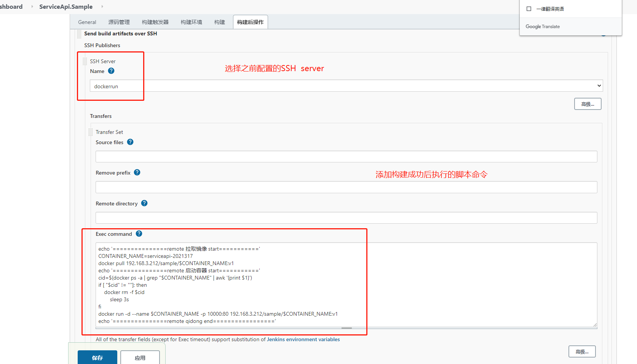Open Jenkins environment variables link
Image resolution: width=637 pixels, height=364 pixels.
(303, 339)
